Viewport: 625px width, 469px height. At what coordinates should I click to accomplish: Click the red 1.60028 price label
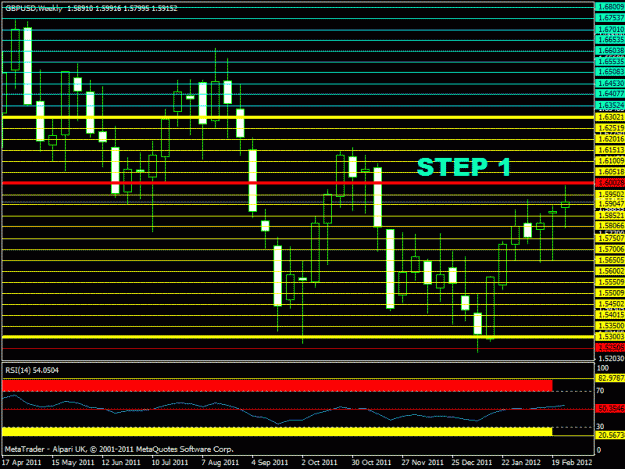[610, 183]
